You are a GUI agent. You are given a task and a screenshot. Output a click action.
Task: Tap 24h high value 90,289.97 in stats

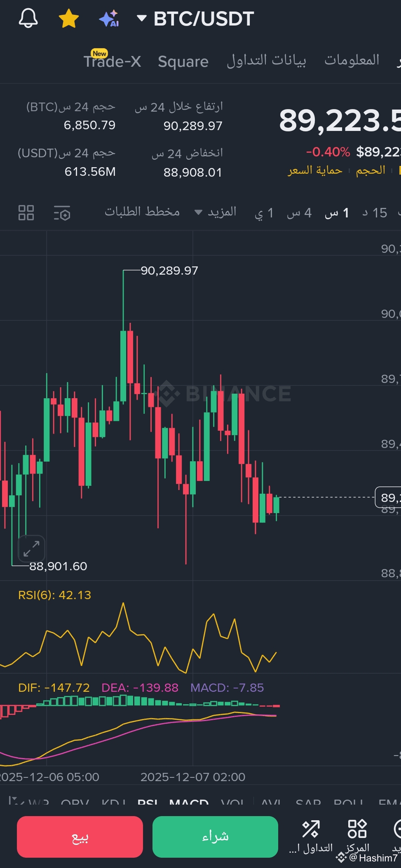point(193,126)
